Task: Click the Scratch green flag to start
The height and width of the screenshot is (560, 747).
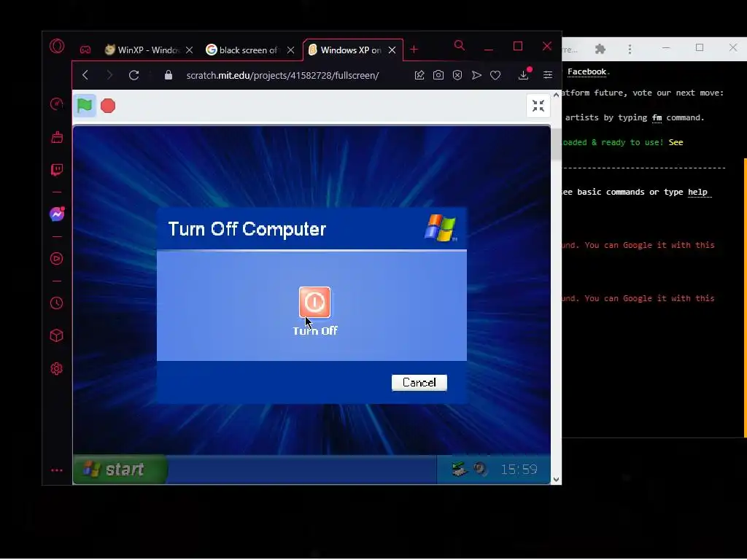Action: (85, 106)
